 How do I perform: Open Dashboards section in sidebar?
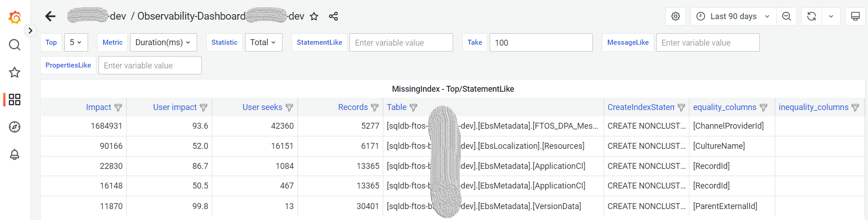pos(15,100)
